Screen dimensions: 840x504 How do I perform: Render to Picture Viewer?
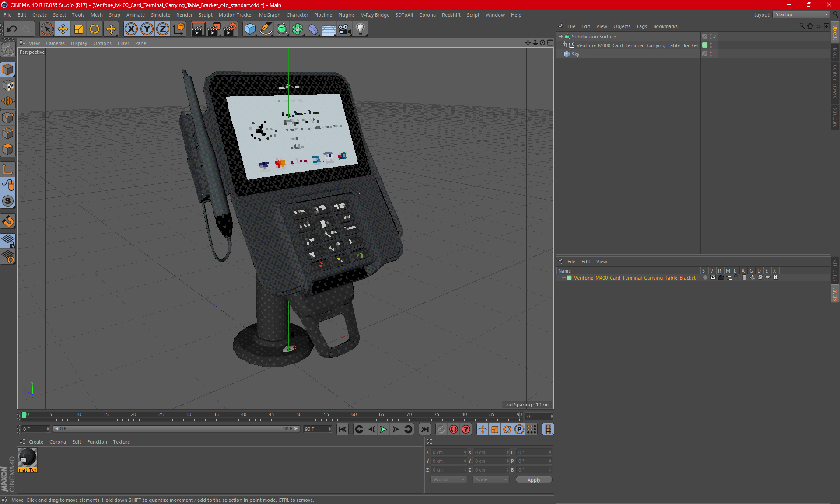point(214,29)
